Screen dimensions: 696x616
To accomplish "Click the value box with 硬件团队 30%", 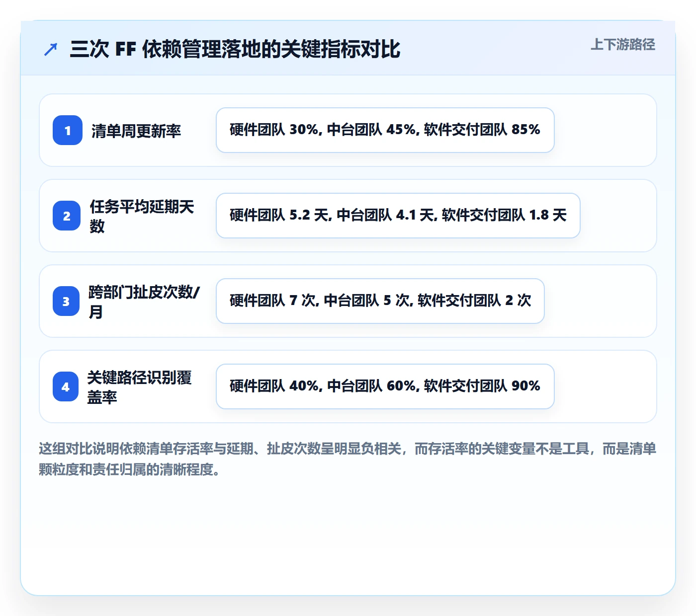I will click(x=385, y=130).
